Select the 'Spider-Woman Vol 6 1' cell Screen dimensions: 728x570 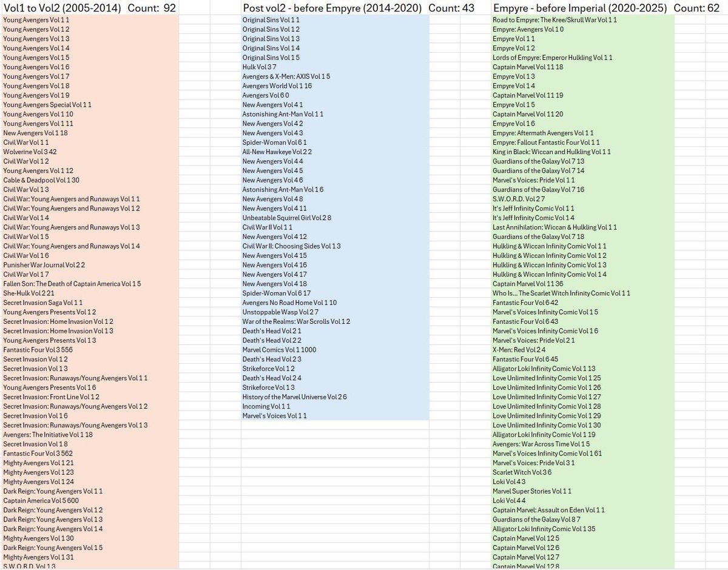[275, 142]
